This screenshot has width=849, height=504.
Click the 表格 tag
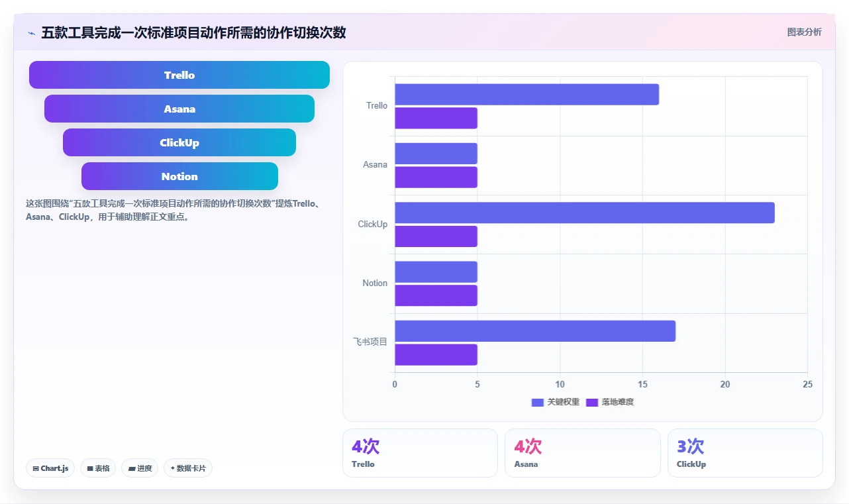(x=98, y=468)
